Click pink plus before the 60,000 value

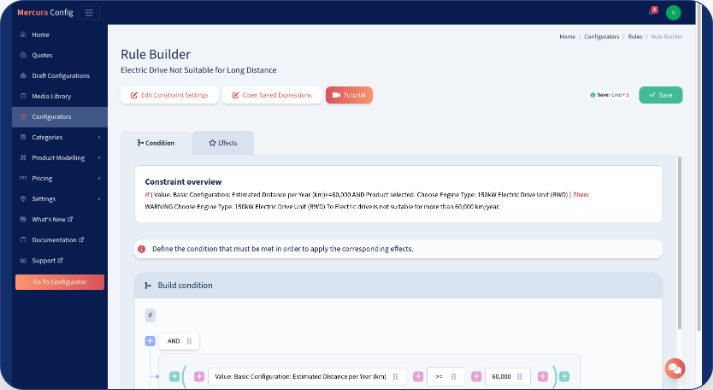[476, 376]
